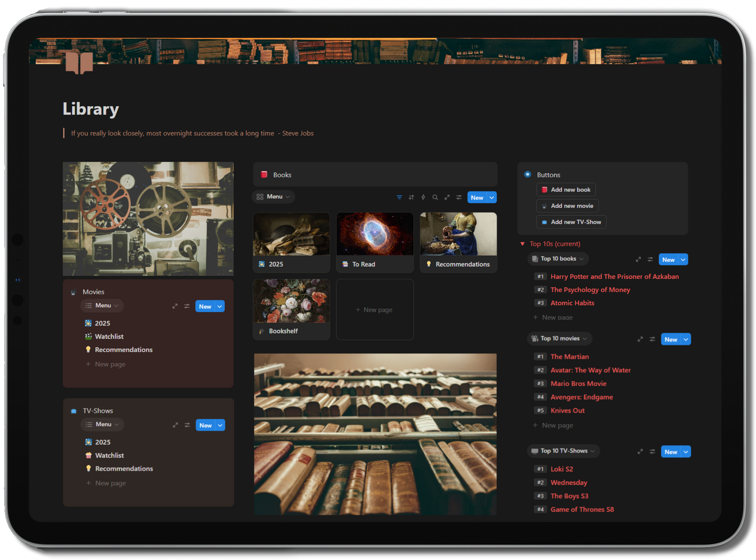Open the Menu view dropdown under Books

[273, 196]
